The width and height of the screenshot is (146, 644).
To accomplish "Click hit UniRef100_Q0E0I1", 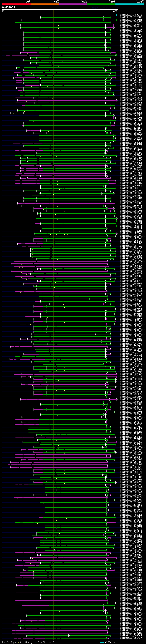I will [x=131, y=263].
